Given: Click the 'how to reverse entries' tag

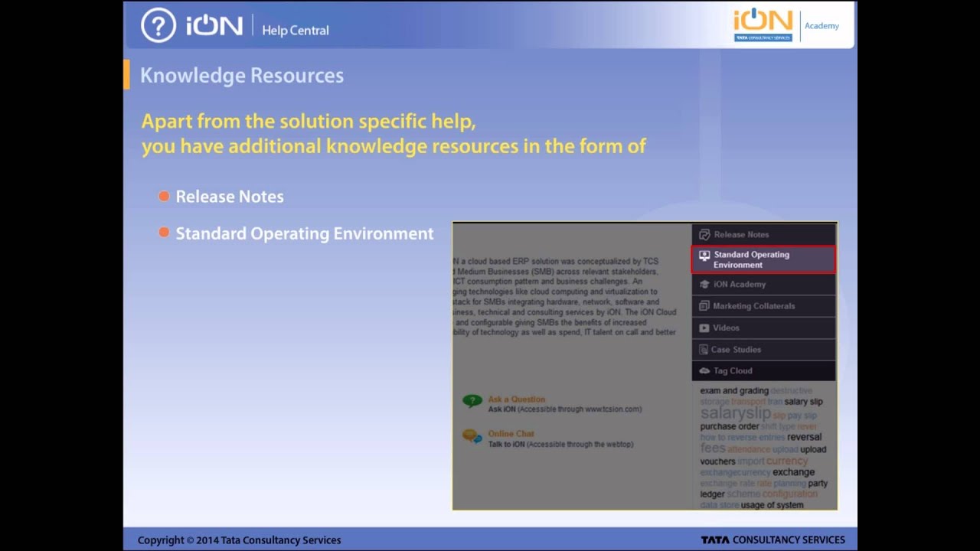Looking at the screenshot, I should click(x=742, y=437).
